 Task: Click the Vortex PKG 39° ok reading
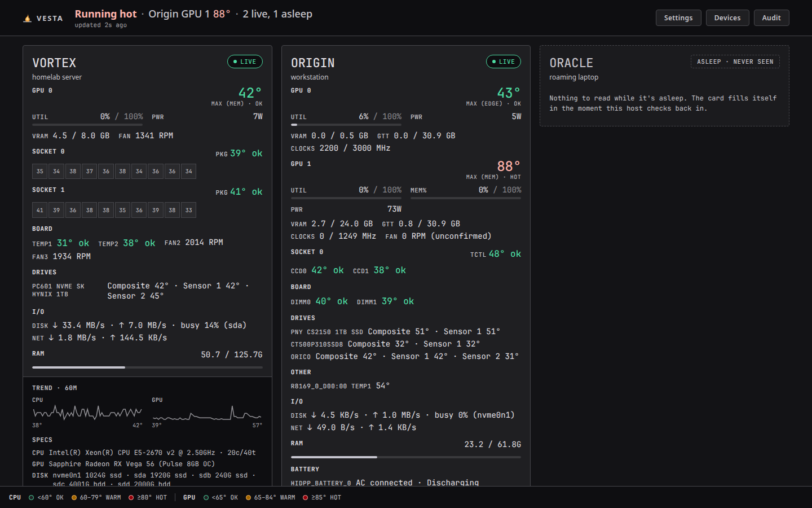click(x=239, y=154)
